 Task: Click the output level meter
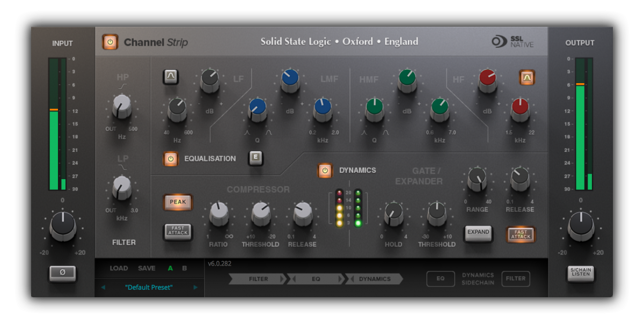(x=584, y=124)
